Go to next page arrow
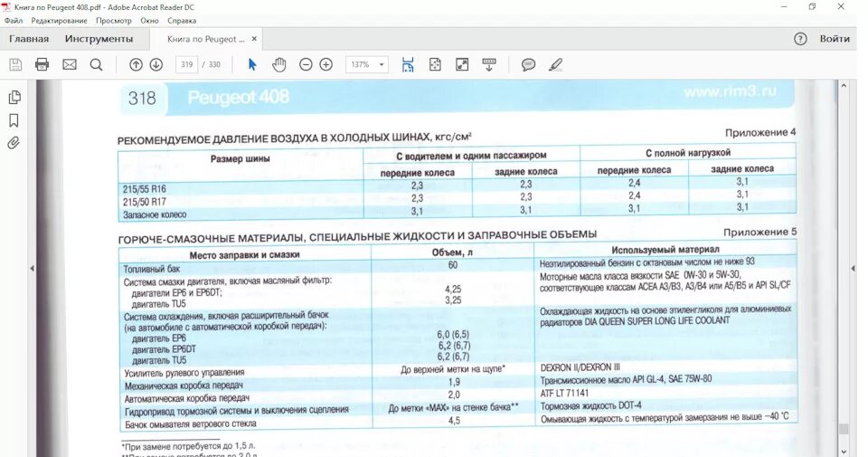868x457 pixels. 156,65
